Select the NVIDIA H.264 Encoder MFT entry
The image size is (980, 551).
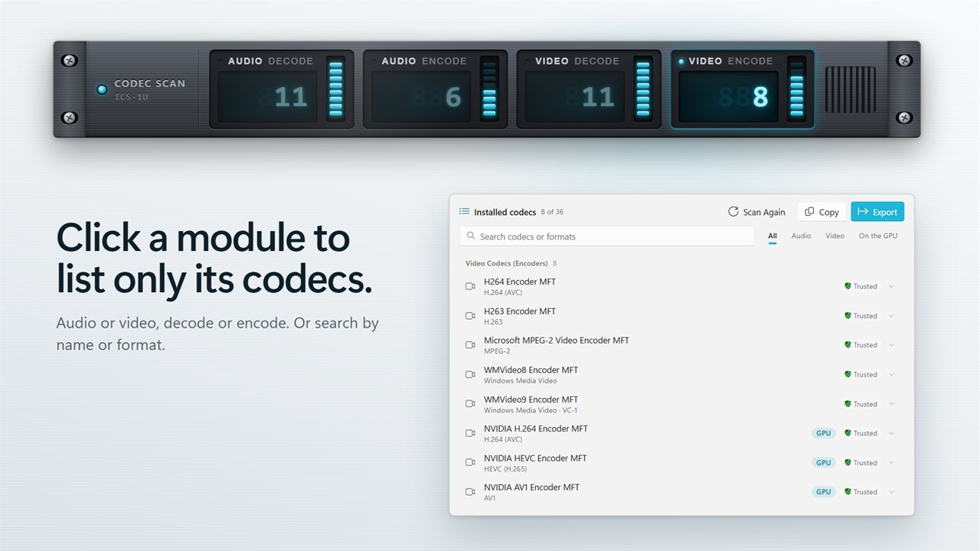click(x=681, y=433)
